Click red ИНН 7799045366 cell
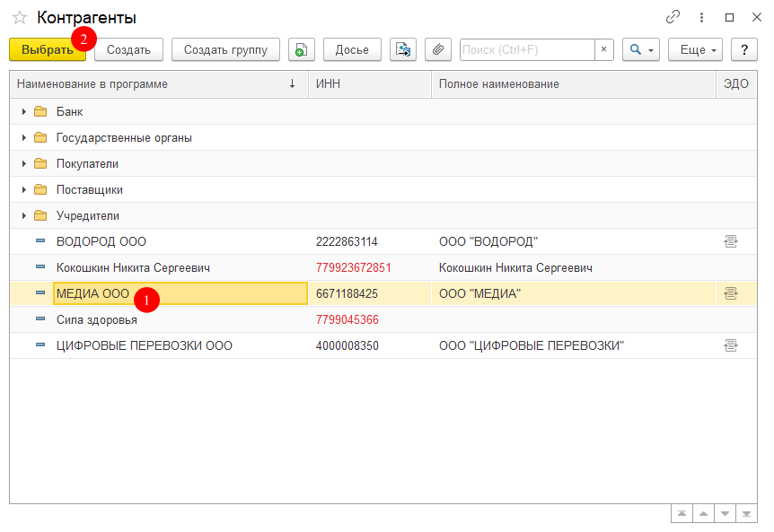Image resolution: width=774 pixels, height=532 pixels. [x=370, y=320]
